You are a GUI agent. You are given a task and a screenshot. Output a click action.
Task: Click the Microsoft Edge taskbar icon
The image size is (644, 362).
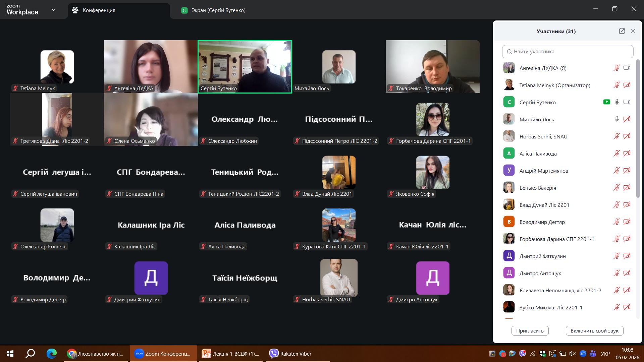tap(51, 354)
